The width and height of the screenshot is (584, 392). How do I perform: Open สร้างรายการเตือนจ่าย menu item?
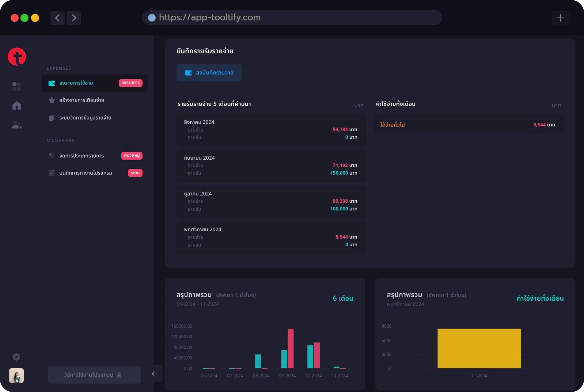pyautogui.click(x=95, y=100)
